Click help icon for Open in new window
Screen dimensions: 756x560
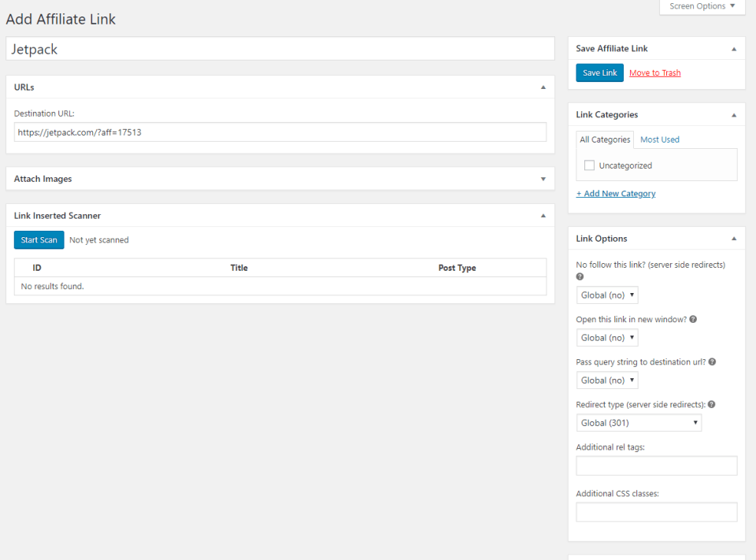tap(693, 320)
